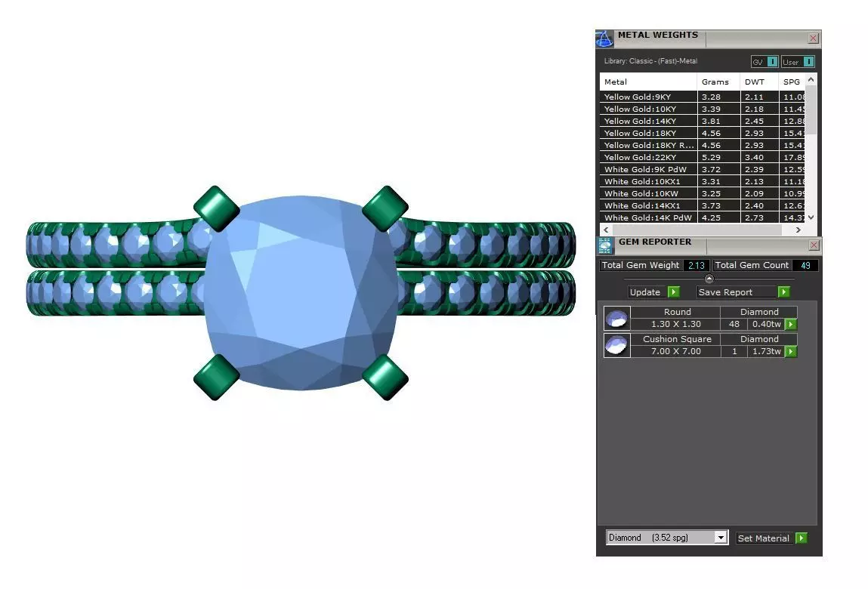This screenshot has width=868, height=589.
Task: Click the Set Material button
Action: click(x=764, y=538)
